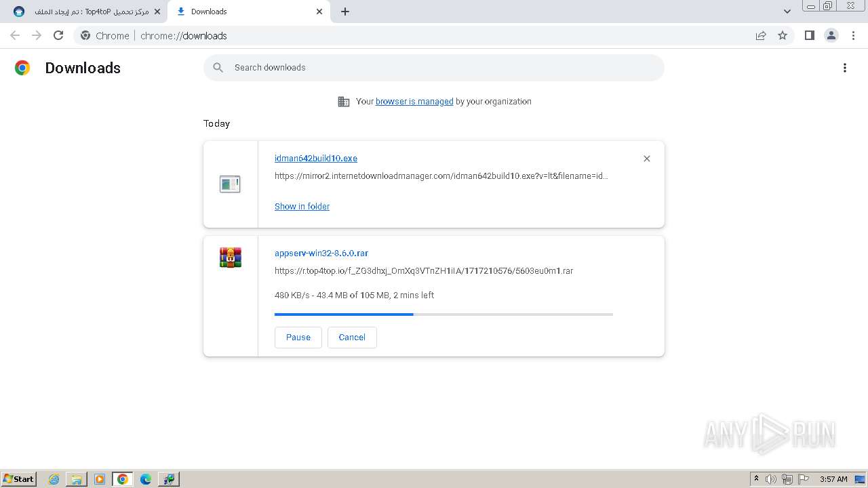
Task: Go back using the back arrow
Action: (x=15, y=35)
